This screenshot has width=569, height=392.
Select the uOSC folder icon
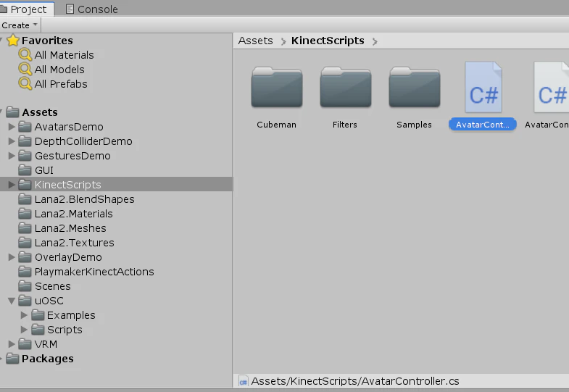click(25, 301)
